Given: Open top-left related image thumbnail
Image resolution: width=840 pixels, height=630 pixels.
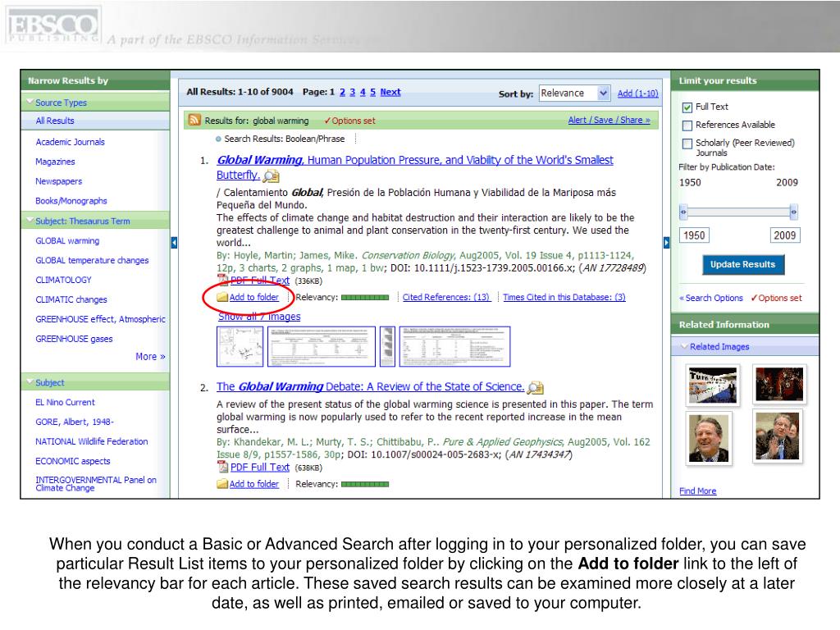Looking at the screenshot, I should click(713, 386).
